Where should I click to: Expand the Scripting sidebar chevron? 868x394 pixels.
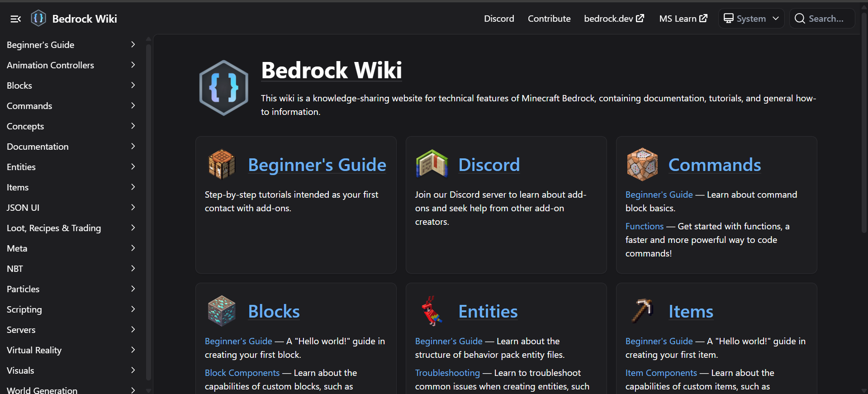pos(133,309)
